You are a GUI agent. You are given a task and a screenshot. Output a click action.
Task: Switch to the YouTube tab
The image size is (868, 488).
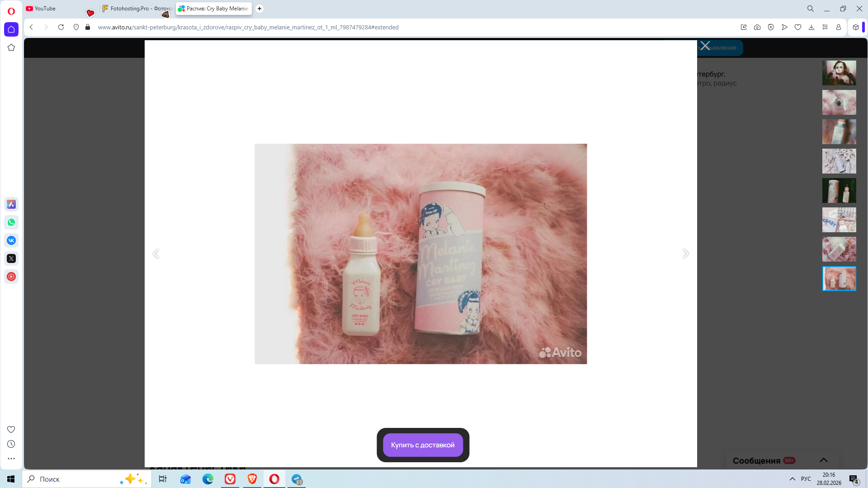coord(45,9)
